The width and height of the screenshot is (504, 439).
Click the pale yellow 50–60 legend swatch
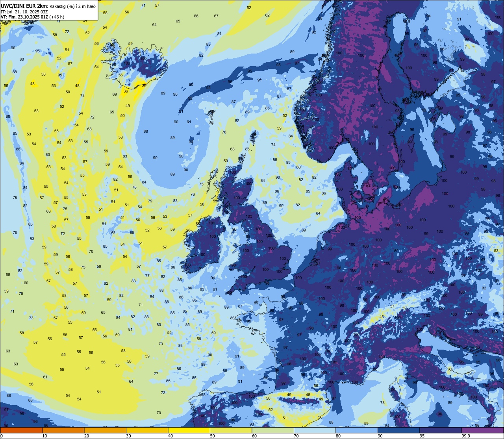click(x=231, y=430)
